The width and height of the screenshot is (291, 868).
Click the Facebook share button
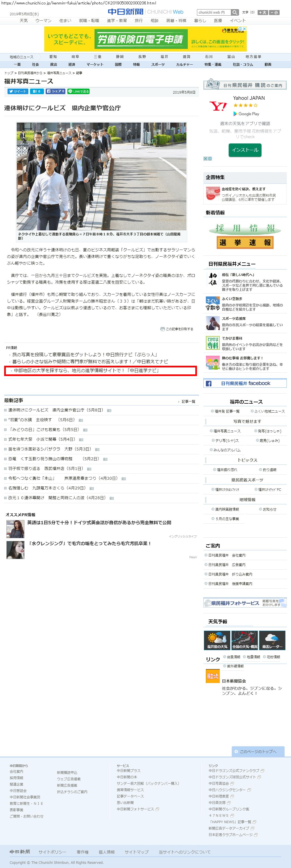(55, 91)
